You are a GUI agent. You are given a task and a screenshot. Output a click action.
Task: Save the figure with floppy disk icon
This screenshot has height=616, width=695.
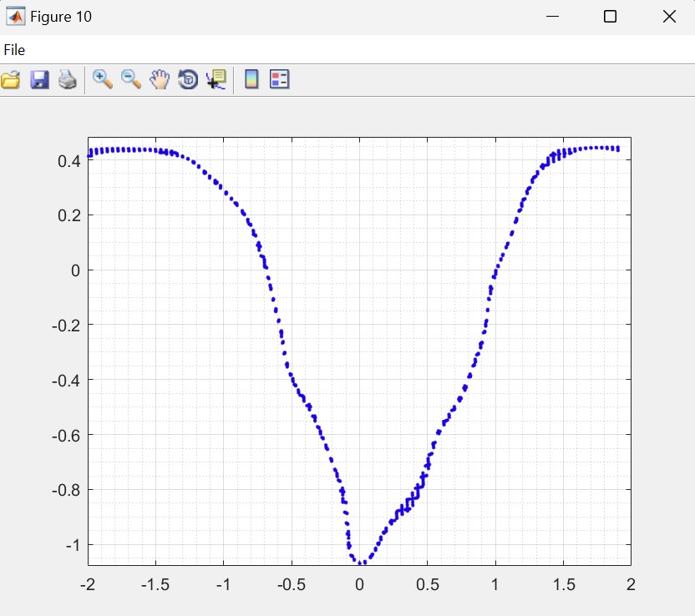click(39, 80)
